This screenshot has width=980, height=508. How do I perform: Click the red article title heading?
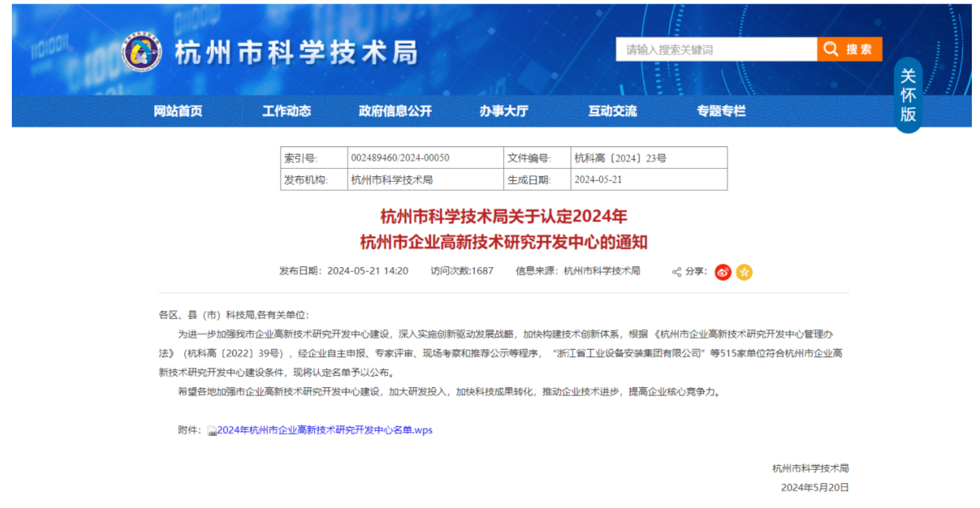click(x=504, y=229)
